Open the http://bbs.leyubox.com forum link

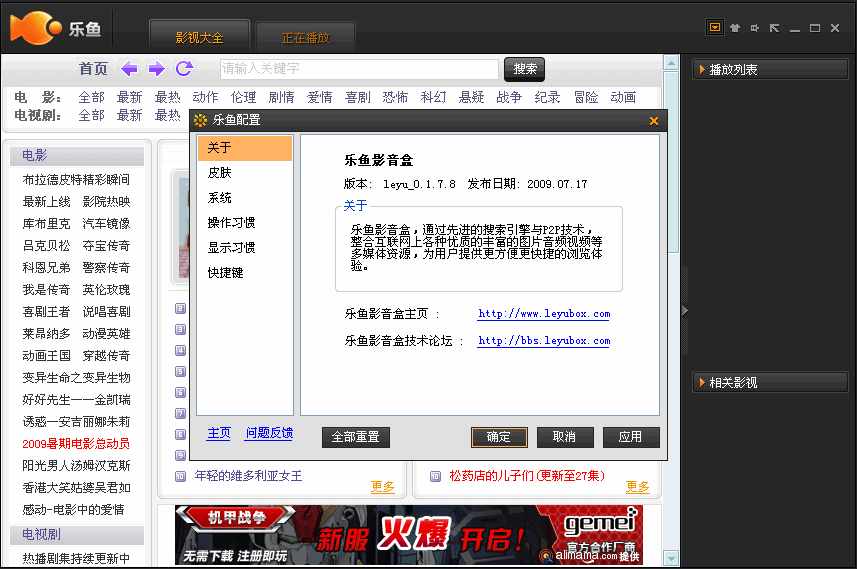544,341
